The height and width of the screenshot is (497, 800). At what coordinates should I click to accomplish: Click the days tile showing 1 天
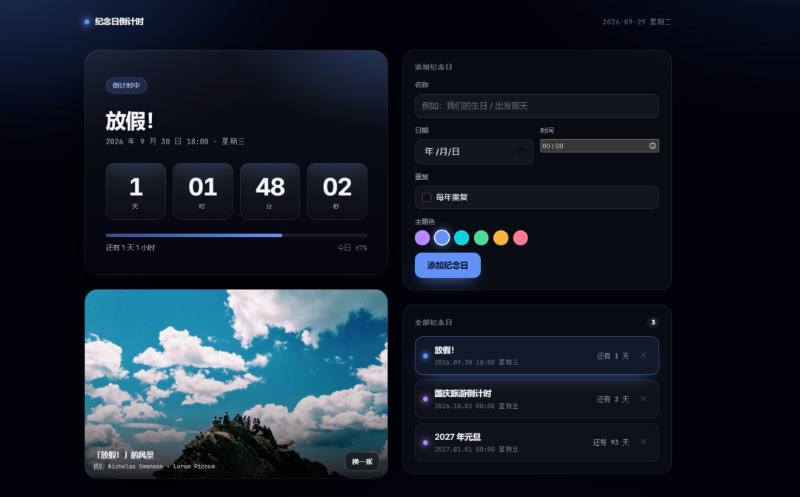pos(136,191)
